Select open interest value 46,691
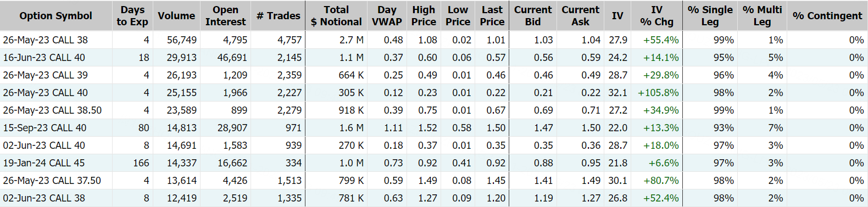 [x=232, y=58]
